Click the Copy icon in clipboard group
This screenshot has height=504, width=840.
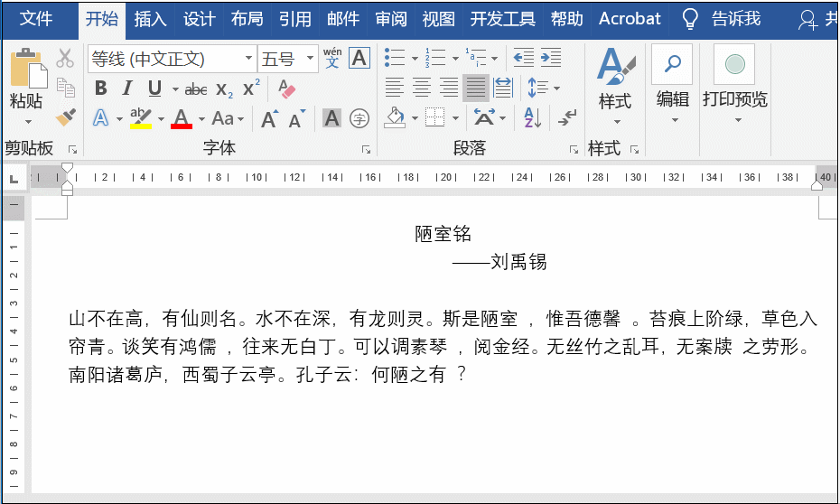(66, 88)
